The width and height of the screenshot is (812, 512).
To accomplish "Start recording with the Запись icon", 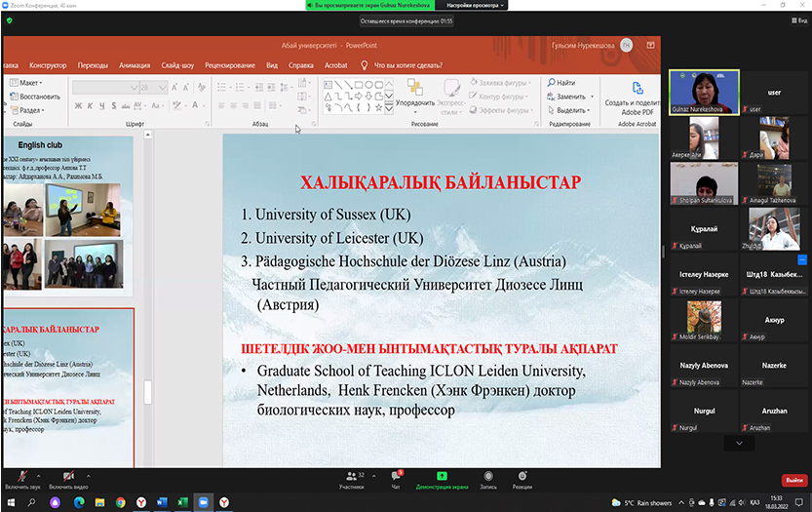I will click(x=488, y=477).
